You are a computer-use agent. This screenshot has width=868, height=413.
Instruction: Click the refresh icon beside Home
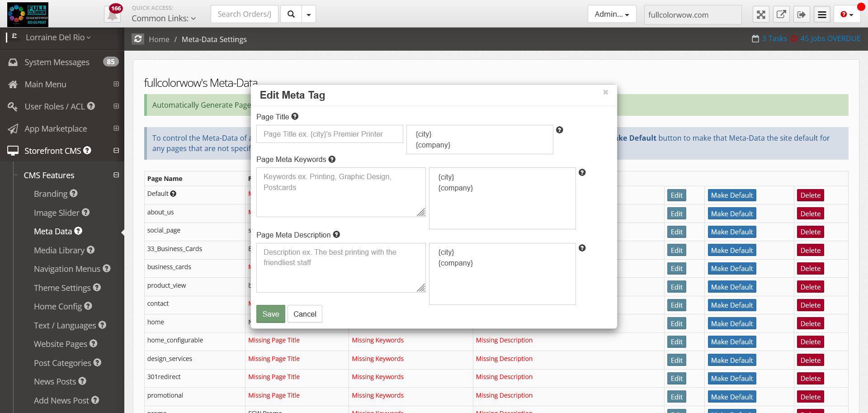138,39
